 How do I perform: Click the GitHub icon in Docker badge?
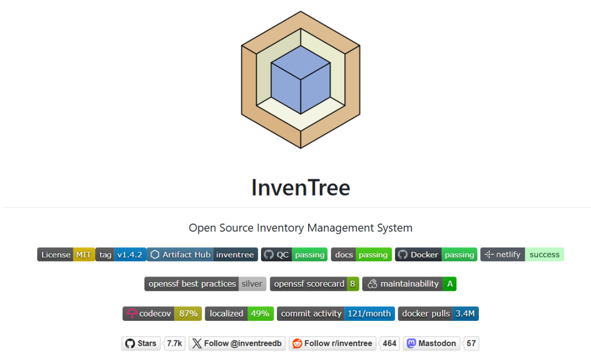coord(403,255)
